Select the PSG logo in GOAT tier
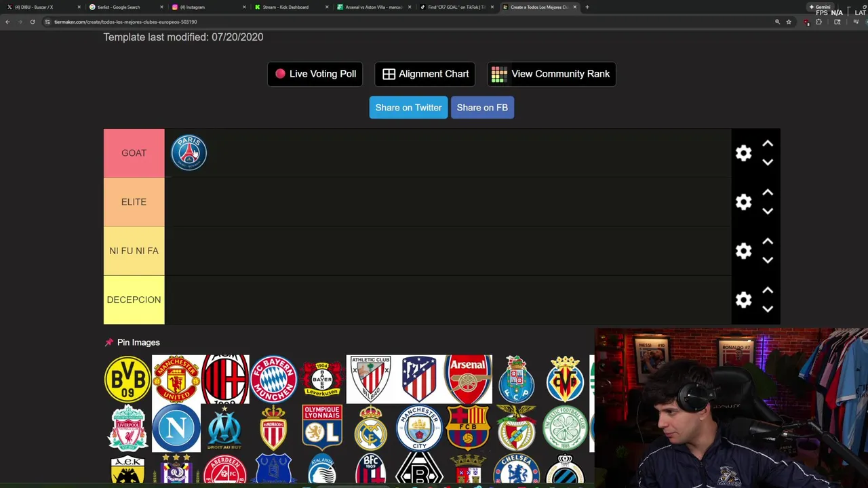 coord(189,152)
